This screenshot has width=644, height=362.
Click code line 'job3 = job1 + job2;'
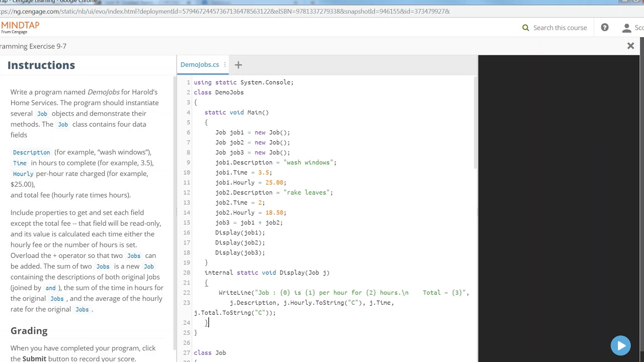(x=249, y=222)
